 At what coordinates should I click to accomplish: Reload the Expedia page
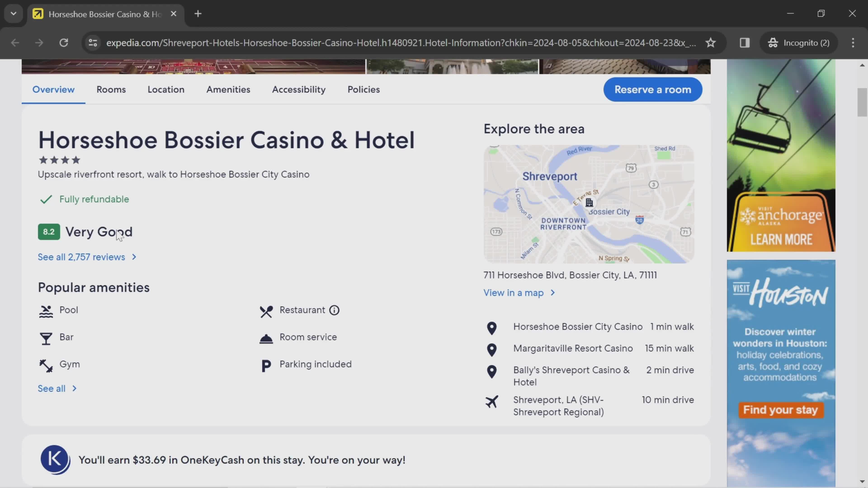click(x=64, y=43)
